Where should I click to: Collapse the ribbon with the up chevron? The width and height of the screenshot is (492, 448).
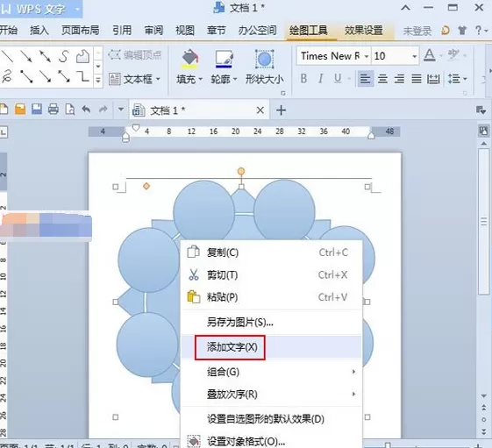click(x=406, y=8)
